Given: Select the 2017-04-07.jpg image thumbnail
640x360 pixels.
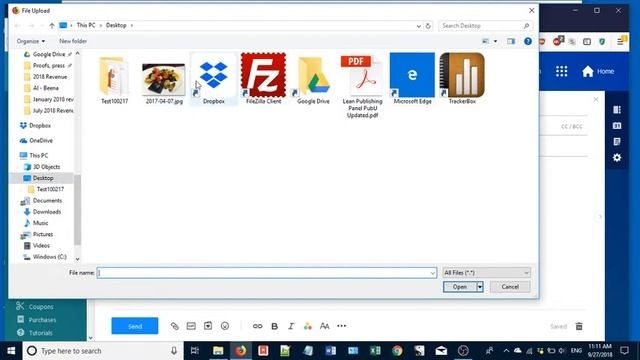Looking at the screenshot, I should [x=164, y=79].
